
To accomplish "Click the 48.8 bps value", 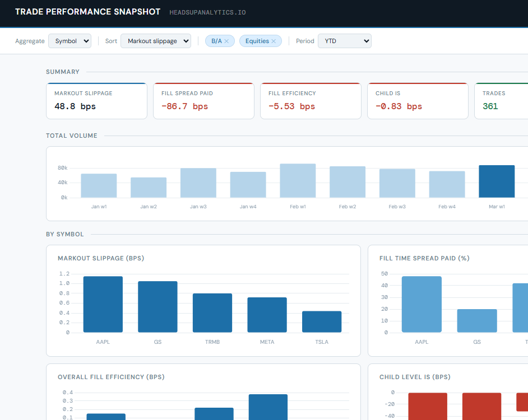I will click(x=75, y=106).
